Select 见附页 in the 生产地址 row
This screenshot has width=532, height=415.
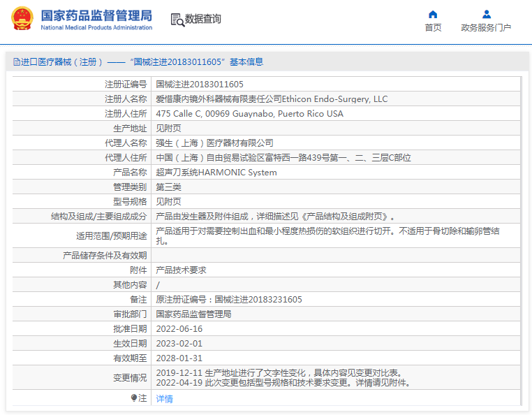click(168, 129)
